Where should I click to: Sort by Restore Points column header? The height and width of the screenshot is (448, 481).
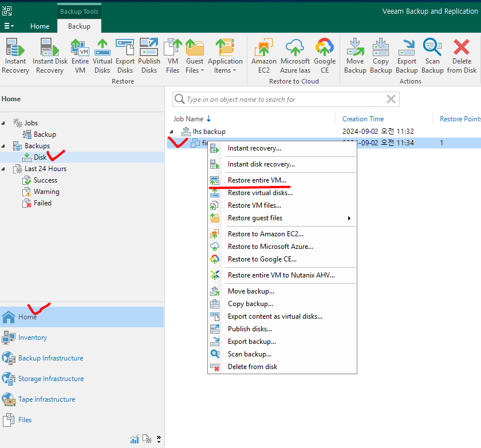[460, 119]
